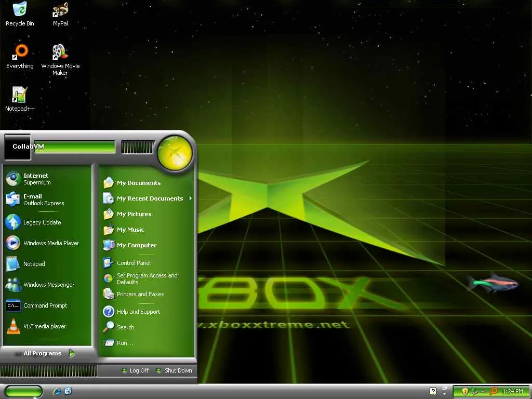Open My Music folder

(147, 230)
